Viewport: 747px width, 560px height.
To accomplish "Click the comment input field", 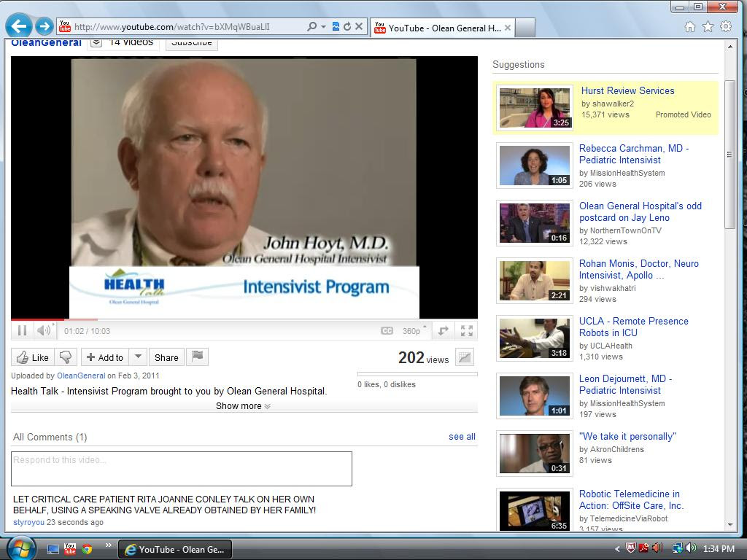I will [181, 468].
